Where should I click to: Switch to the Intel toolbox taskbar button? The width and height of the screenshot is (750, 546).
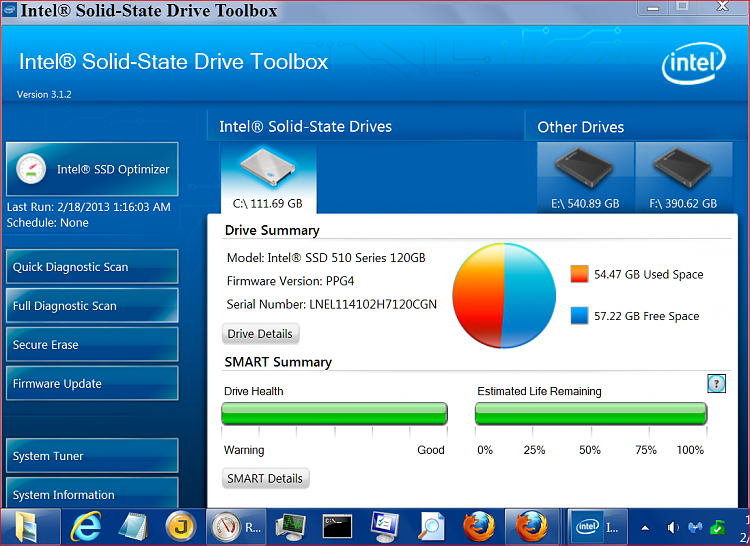pyautogui.click(x=597, y=527)
